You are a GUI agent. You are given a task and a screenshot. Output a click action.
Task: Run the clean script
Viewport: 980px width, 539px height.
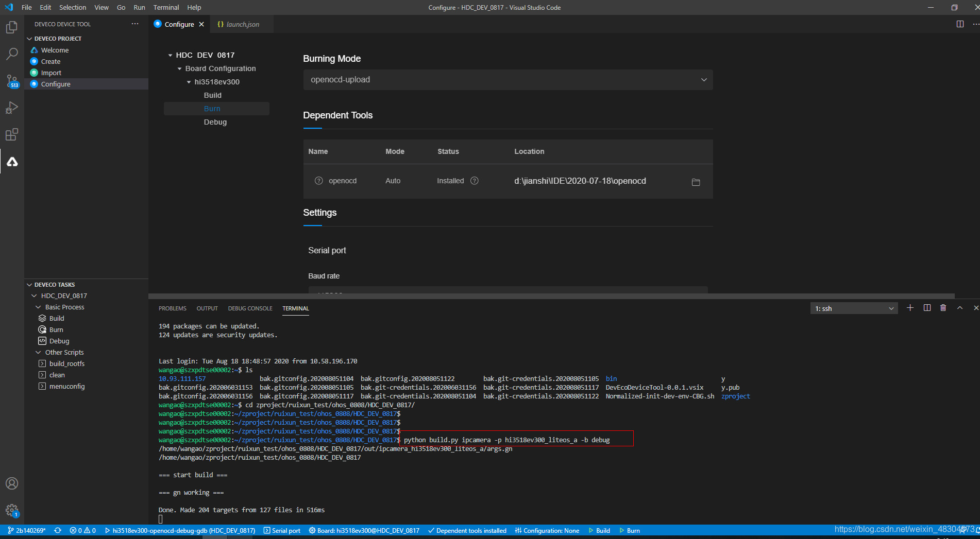click(x=57, y=375)
